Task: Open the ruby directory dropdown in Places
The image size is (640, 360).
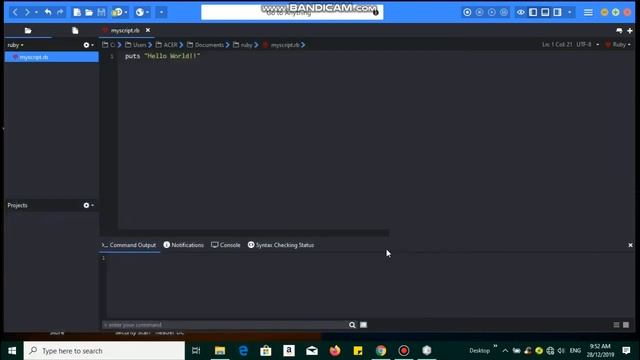Action: pos(16,45)
